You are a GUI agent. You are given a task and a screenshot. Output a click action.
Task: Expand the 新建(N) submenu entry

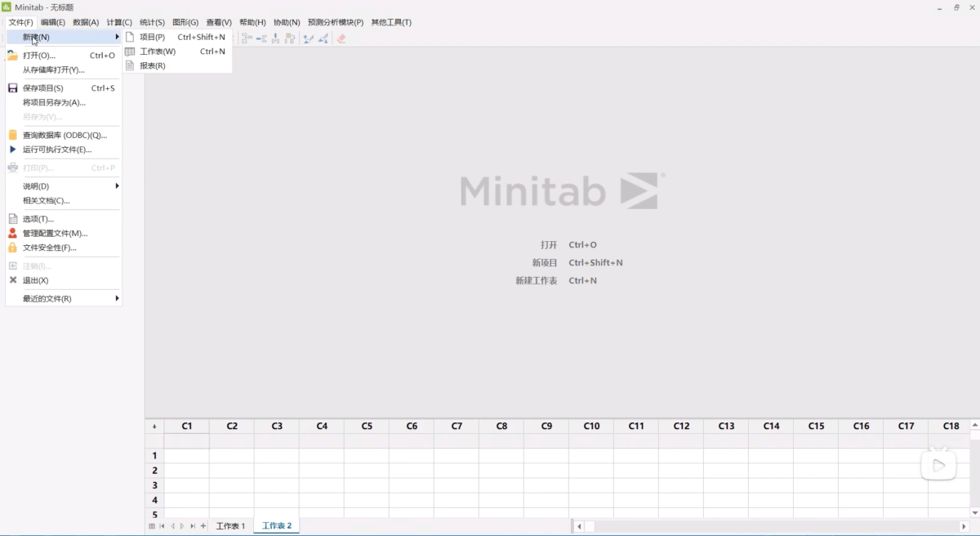point(64,37)
